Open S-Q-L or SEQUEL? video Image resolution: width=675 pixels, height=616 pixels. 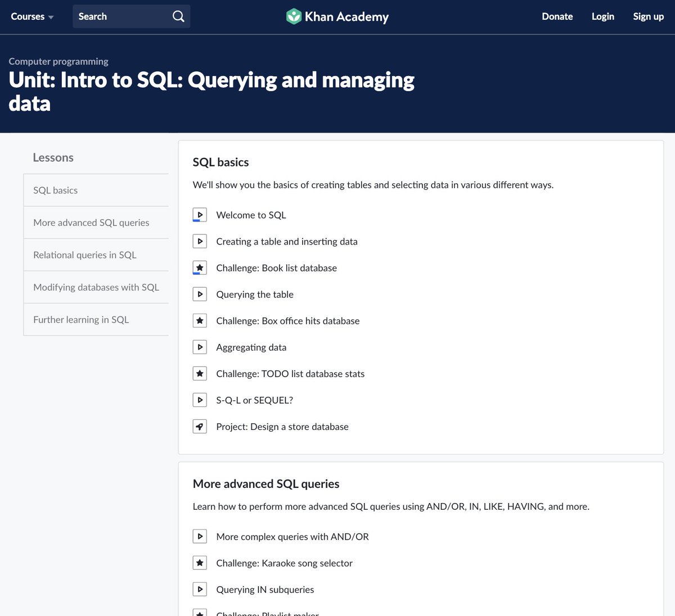(255, 400)
